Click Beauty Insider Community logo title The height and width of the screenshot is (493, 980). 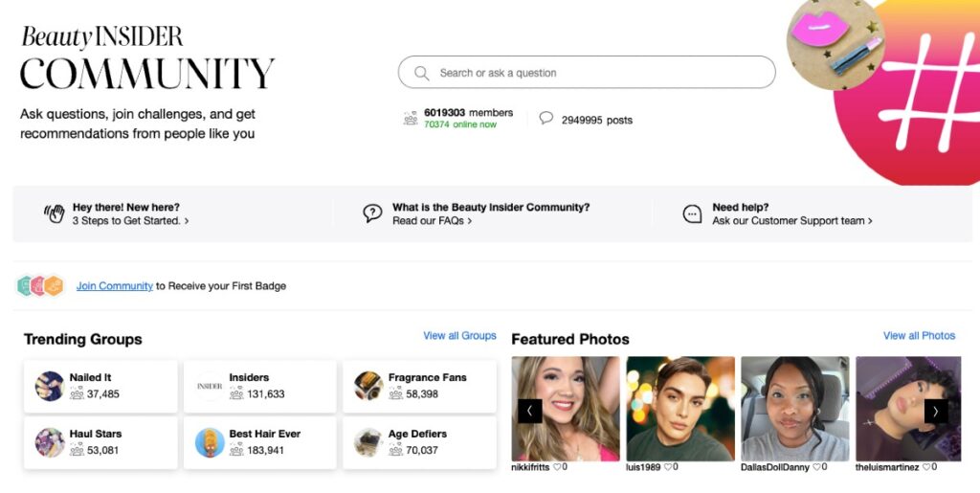[146, 58]
